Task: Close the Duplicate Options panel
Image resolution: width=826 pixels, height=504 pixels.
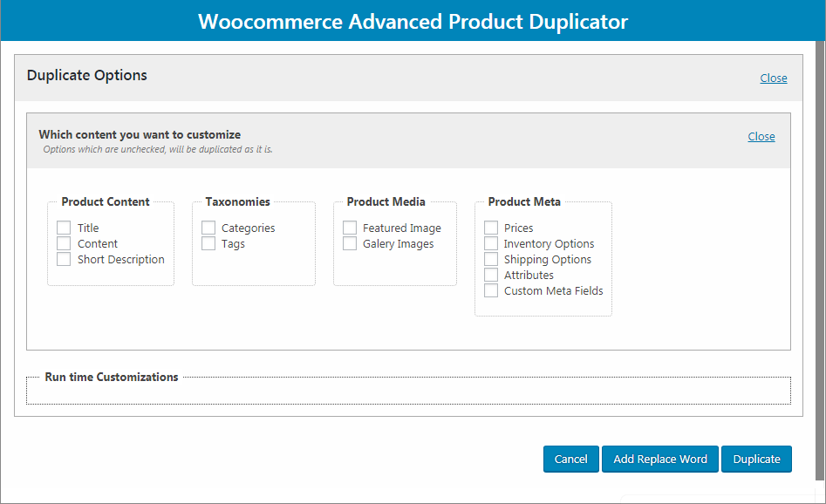Action: [x=773, y=78]
